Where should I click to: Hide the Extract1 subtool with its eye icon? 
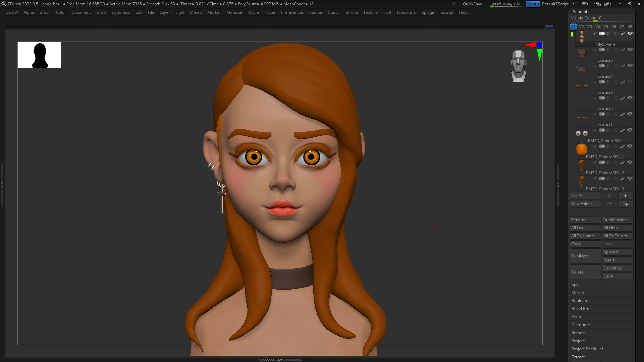coord(630,114)
